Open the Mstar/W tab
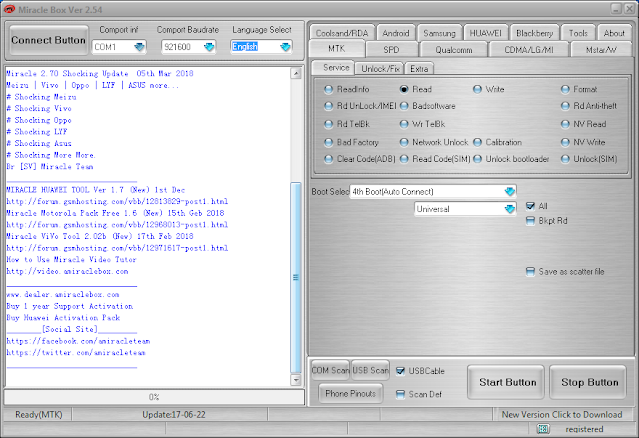 click(601, 50)
